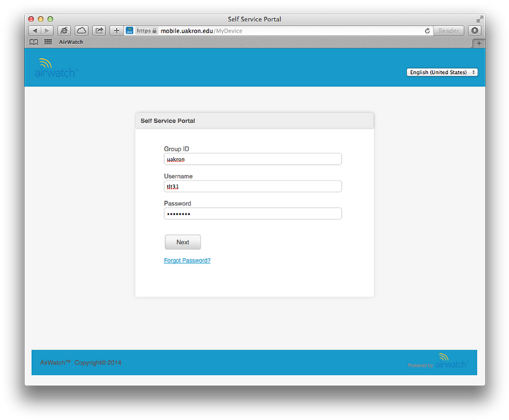Screen dimensions: 509x420
Task: Open the English (United States) language dropdown
Action: point(441,72)
